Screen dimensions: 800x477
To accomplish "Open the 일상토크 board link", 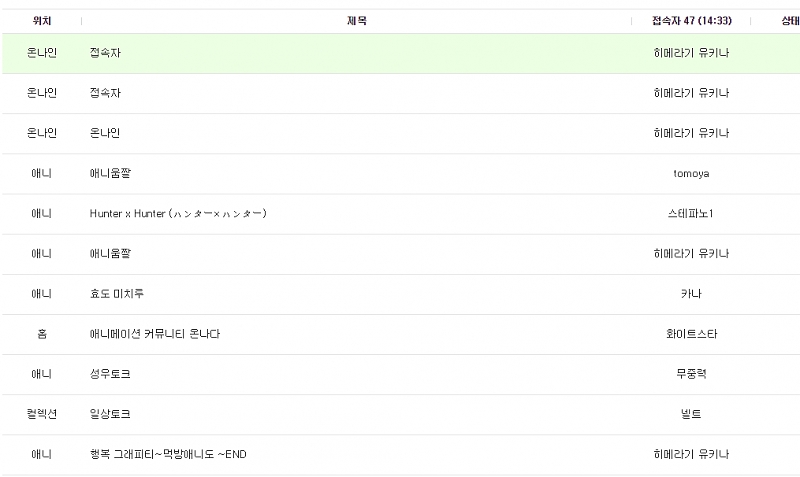I will [x=110, y=414].
